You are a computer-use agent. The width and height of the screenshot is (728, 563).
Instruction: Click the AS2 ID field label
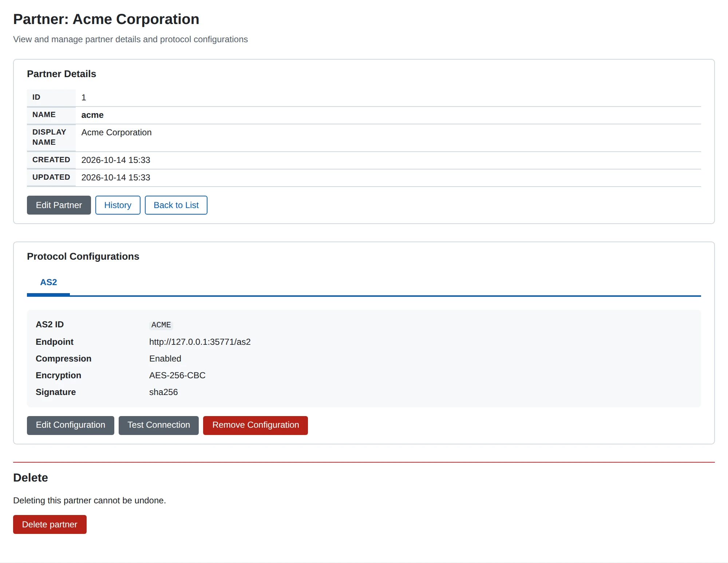click(50, 324)
